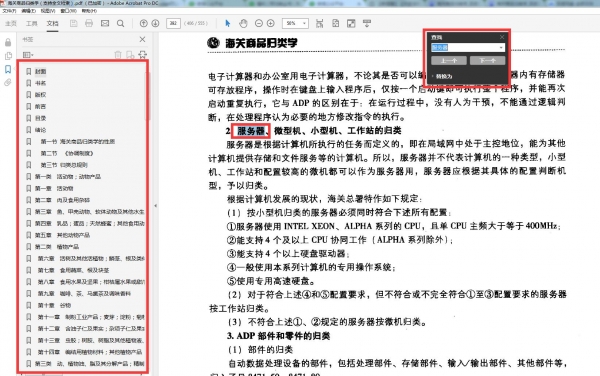Click the zoom out minus icon

[x=259, y=24]
